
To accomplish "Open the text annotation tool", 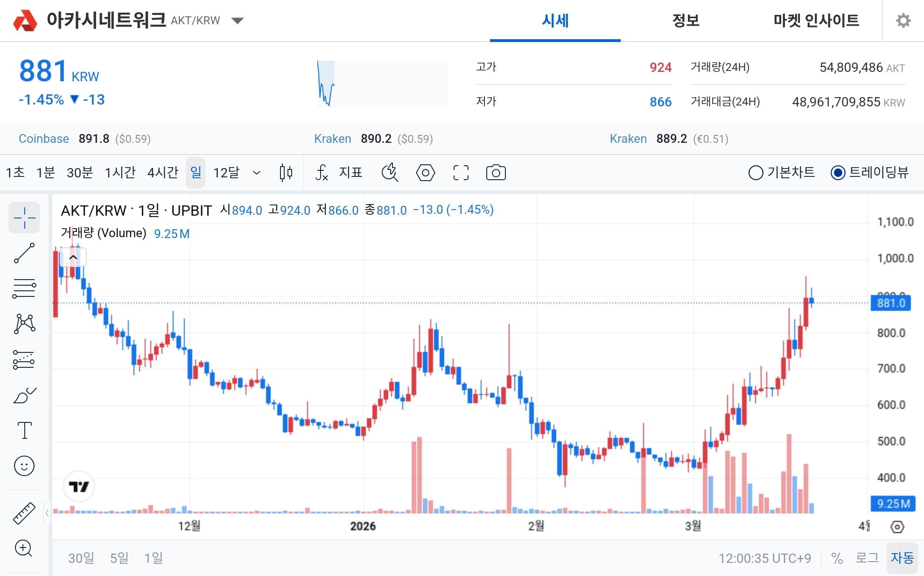I will click(24, 430).
